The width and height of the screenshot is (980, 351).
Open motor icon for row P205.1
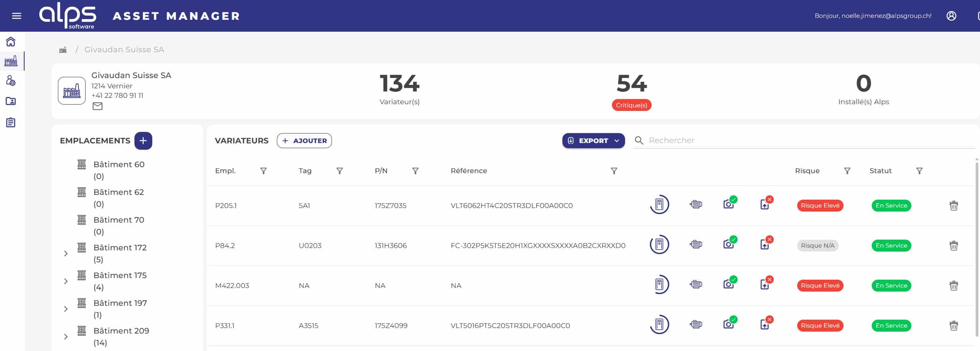[696, 204]
